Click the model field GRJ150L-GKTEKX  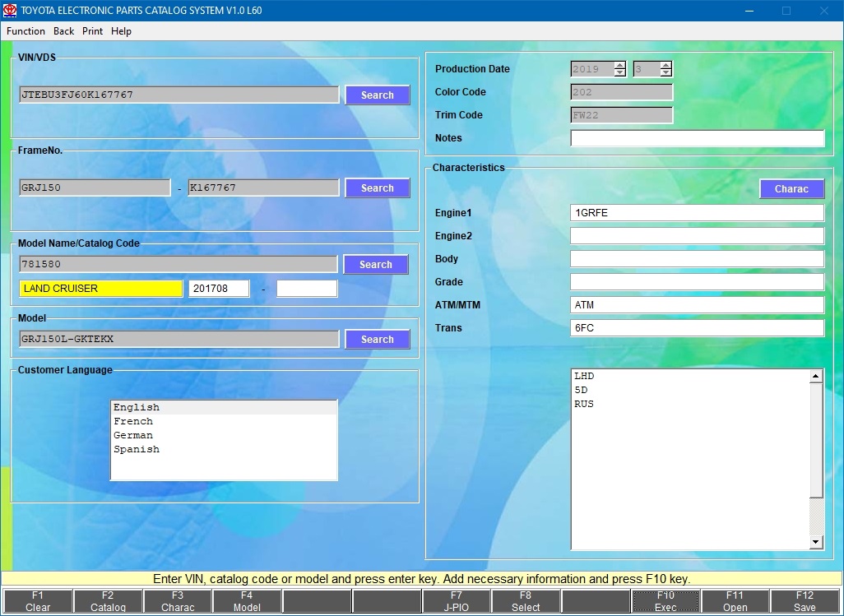point(179,339)
